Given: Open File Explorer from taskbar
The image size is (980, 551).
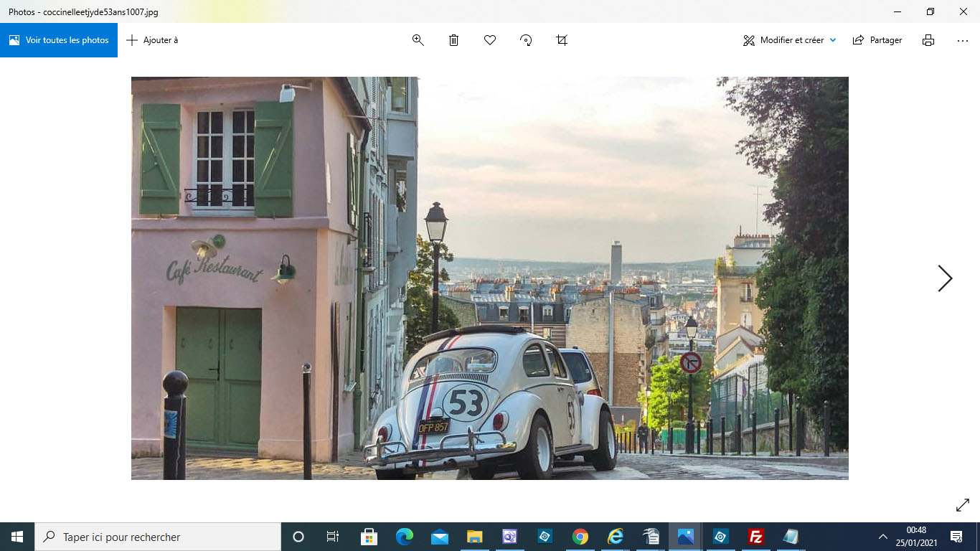Looking at the screenshot, I should pyautogui.click(x=475, y=537).
